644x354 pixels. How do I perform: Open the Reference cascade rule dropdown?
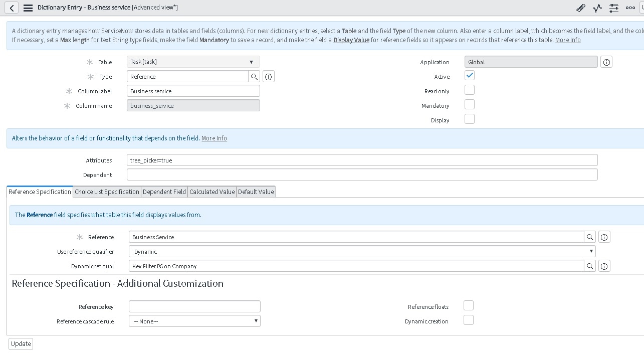coord(256,321)
